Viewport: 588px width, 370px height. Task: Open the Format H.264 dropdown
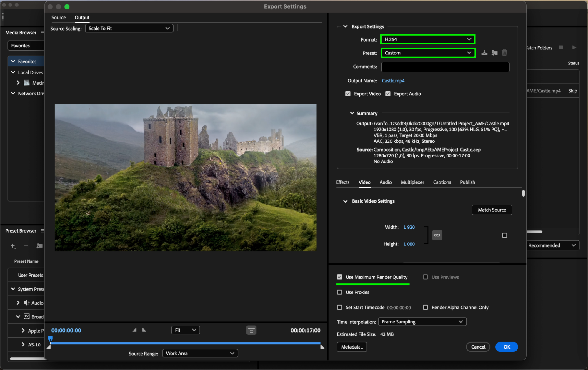click(x=428, y=39)
